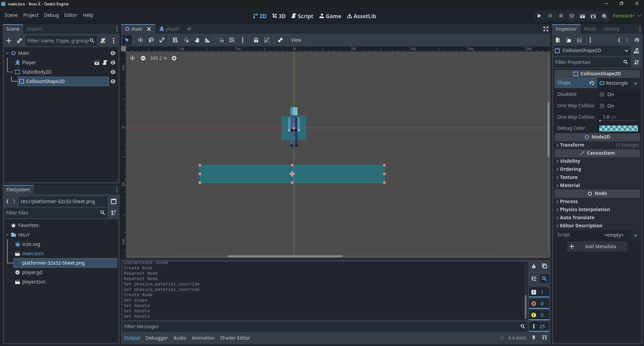Enable the Disabled checkbox
This screenshot has height=346, width=644.
(602, 94)
